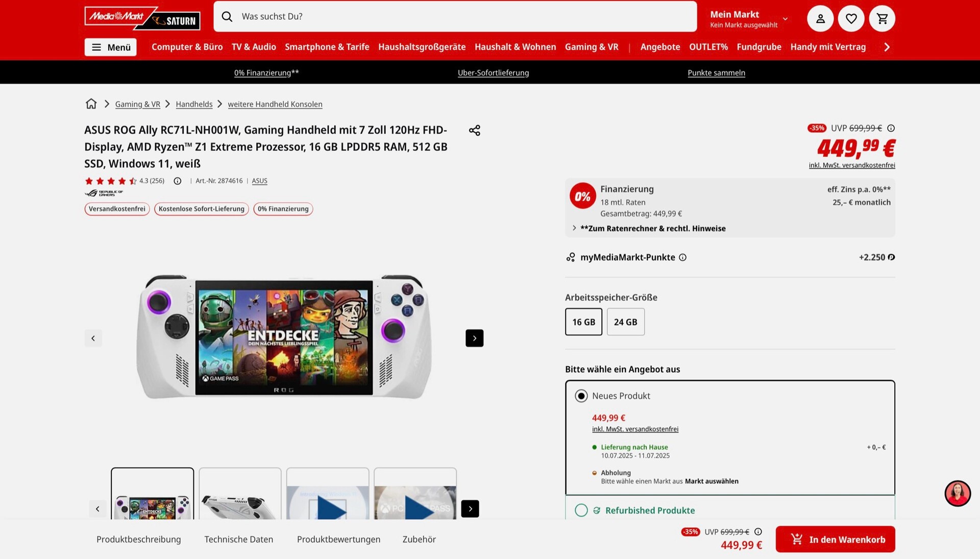The width and height of the screenshot is (980, 559).
Task: Open the shopping cart icon
Action: pyautogui.click(x=882, y=19)
